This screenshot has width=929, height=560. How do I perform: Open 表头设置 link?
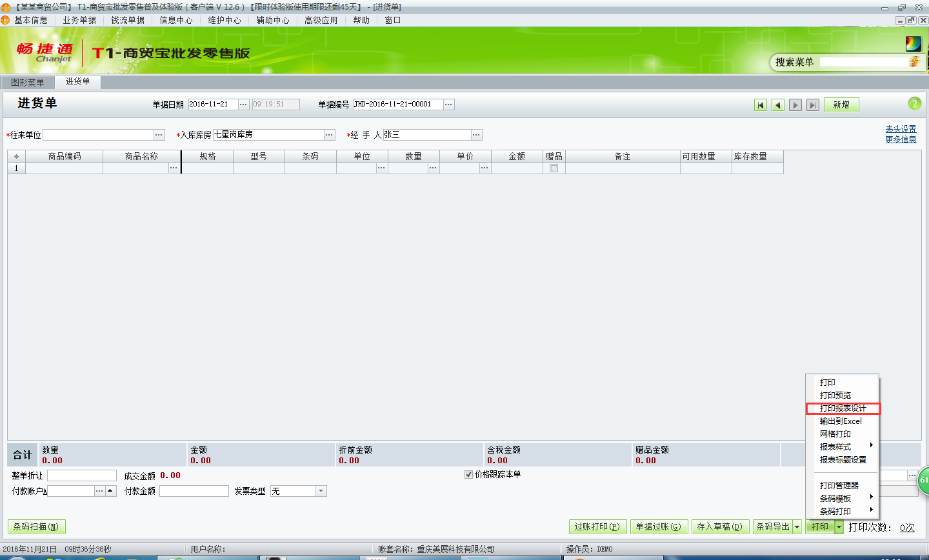pos(901,128)
